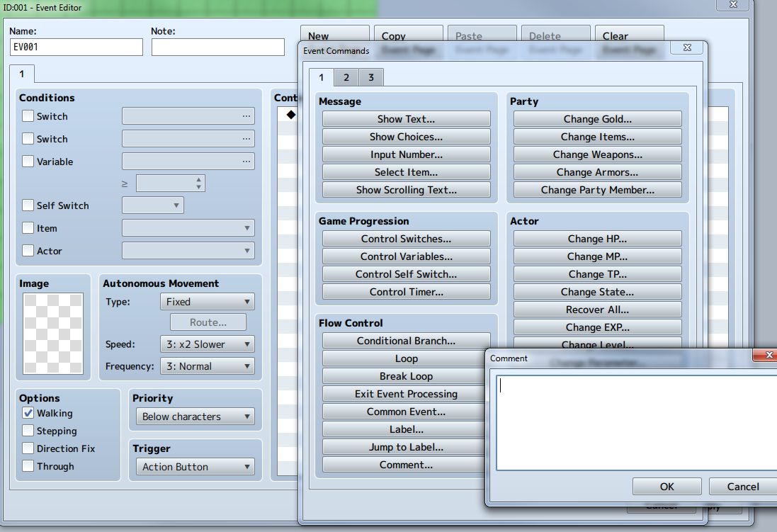Viewport: 777px width, 532px height.
Task: Confirm the comment with OK
Action: tap(666, 486)
